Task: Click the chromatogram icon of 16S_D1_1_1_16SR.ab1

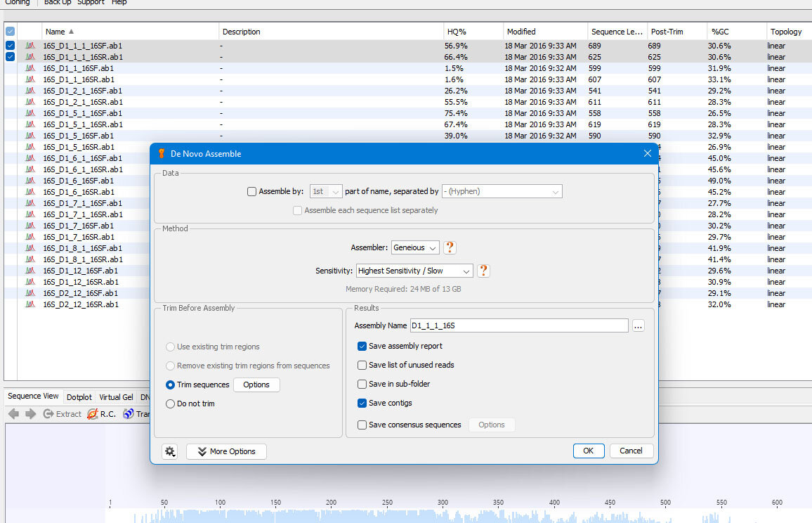Action: pyautogui.click(x=30, y=57)
